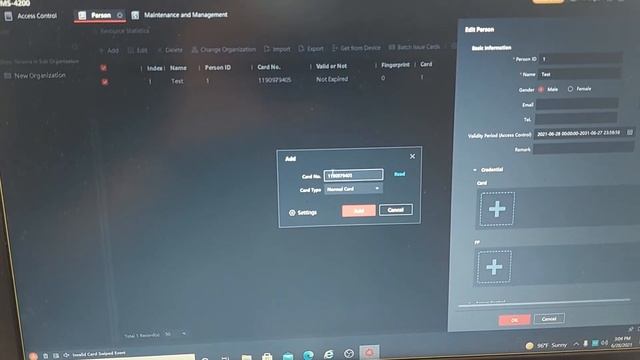Click the Person tab icon
This screenshot has width=640, height=360.
(82, 15)
